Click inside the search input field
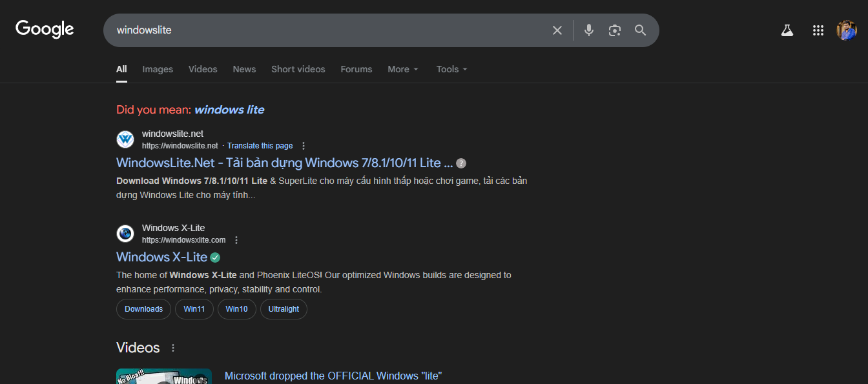This screenshot has width=868, height=384. pos(323,30)
